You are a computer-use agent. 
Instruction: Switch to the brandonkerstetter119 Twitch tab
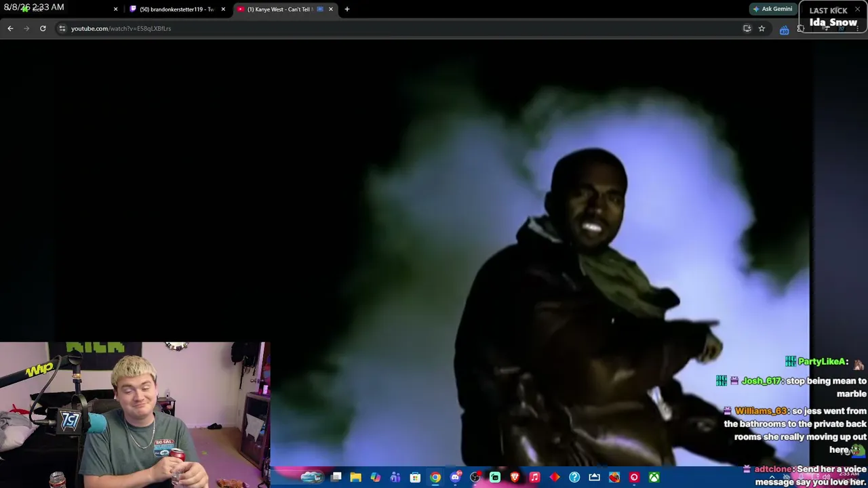176,9
